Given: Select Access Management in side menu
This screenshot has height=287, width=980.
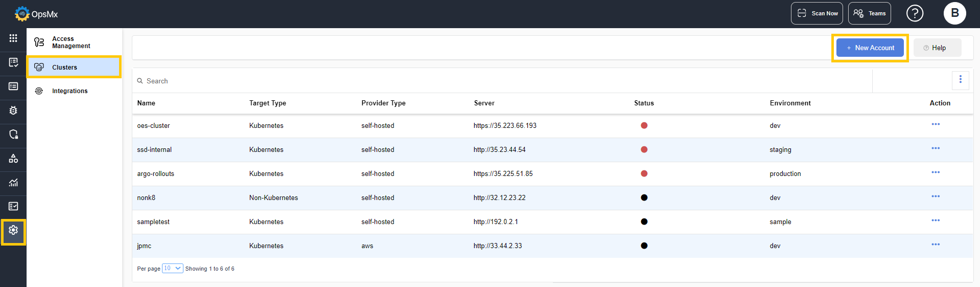Looking at the screenshot, I should click(x=71, y=42).
